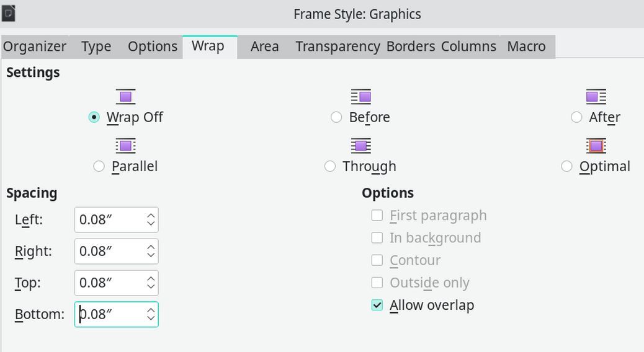Select the Through wrap radio option
Screen dimensions: 644x352
point(330,166)
